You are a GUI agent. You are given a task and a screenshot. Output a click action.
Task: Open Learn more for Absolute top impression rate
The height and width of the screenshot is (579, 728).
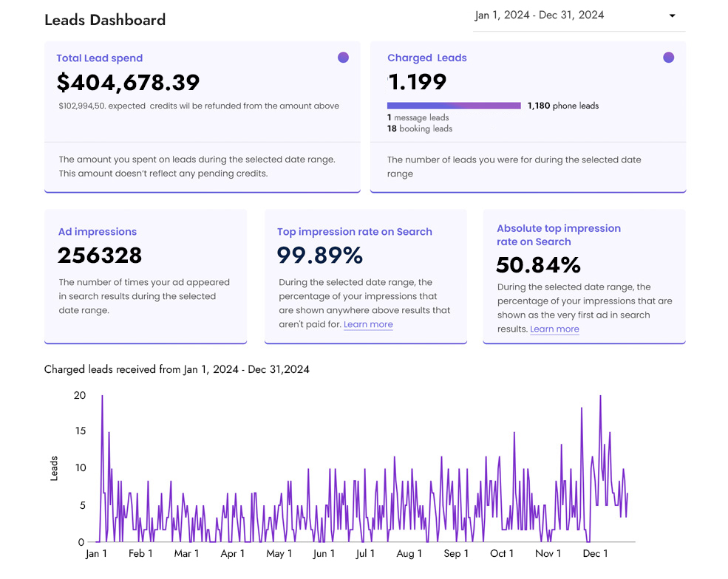pos(554,329)
